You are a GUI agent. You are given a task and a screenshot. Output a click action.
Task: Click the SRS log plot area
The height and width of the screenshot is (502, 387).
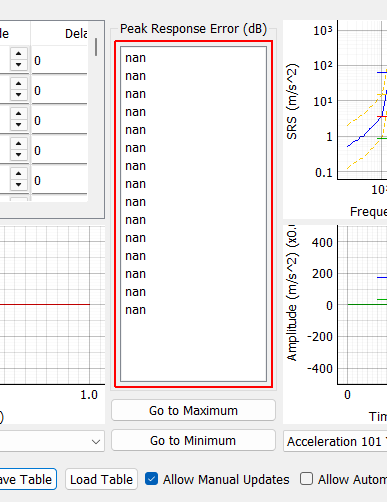coord(362,100)
